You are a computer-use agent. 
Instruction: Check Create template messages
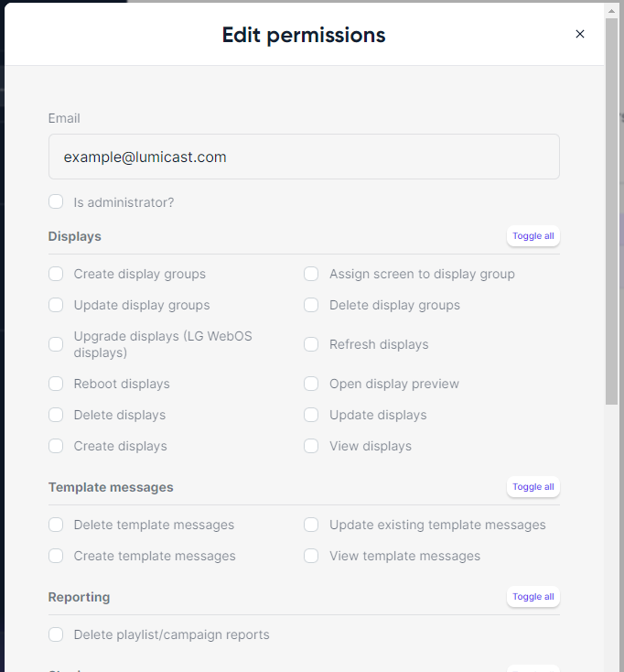pyautogui.click(x=56, y=556)
